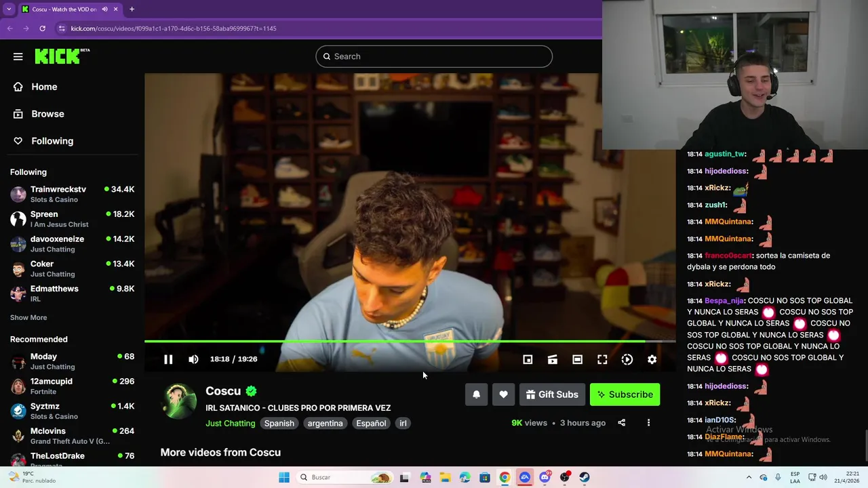This screenshot has width=868, height=488.
Task: Open Browse in the sidebar
Action: point(47,114)
